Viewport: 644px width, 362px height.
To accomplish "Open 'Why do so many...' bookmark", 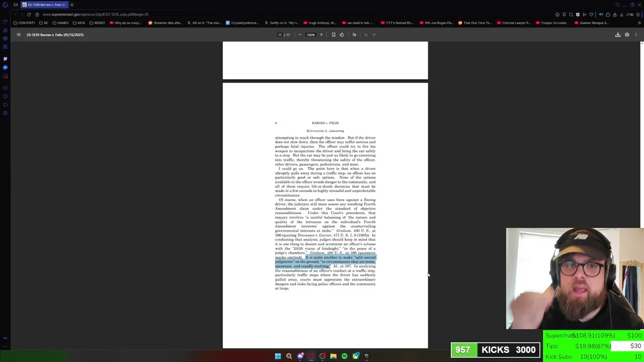I will pyautogui.click(x=126, y=23).
